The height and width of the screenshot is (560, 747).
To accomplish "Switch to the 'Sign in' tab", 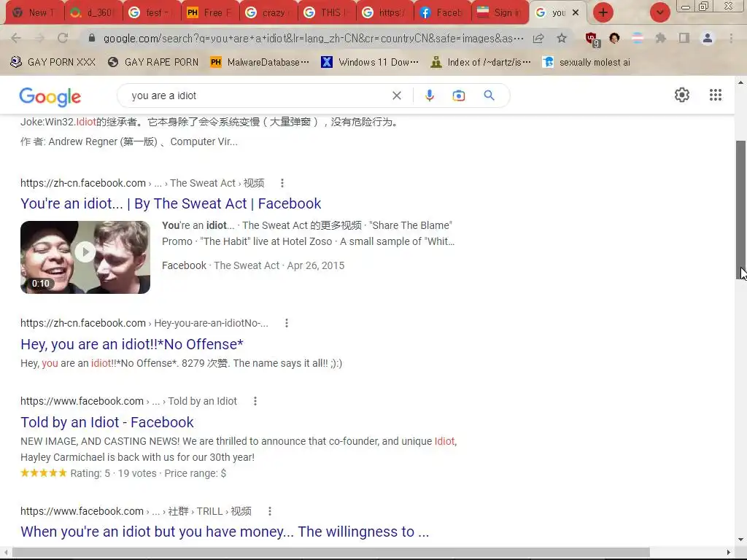I will pos(500,13).
